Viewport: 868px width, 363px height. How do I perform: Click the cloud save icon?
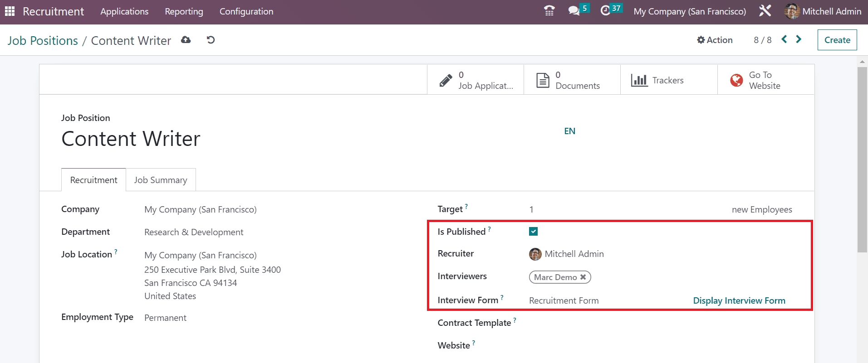coord(186,40)
